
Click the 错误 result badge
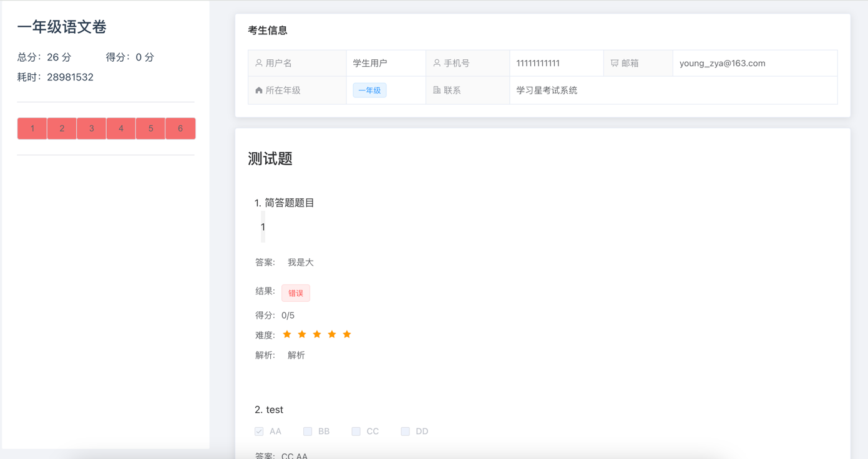[295, 292]
